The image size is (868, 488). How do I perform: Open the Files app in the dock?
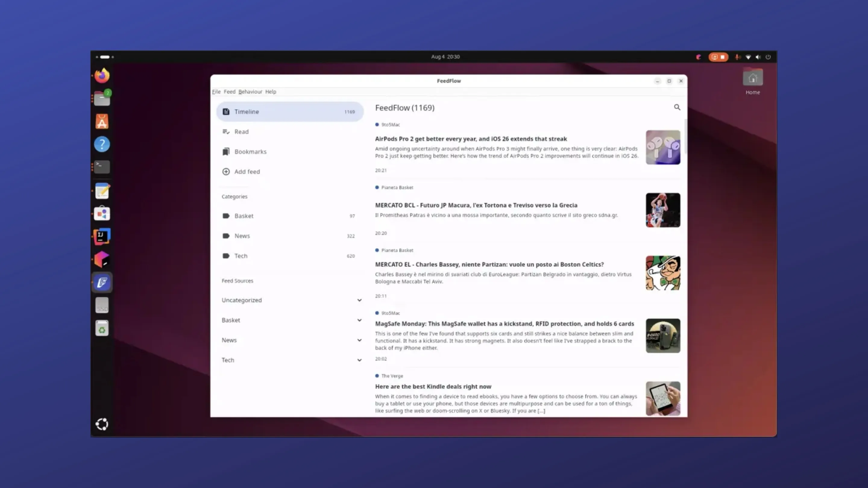coord(102,98)
